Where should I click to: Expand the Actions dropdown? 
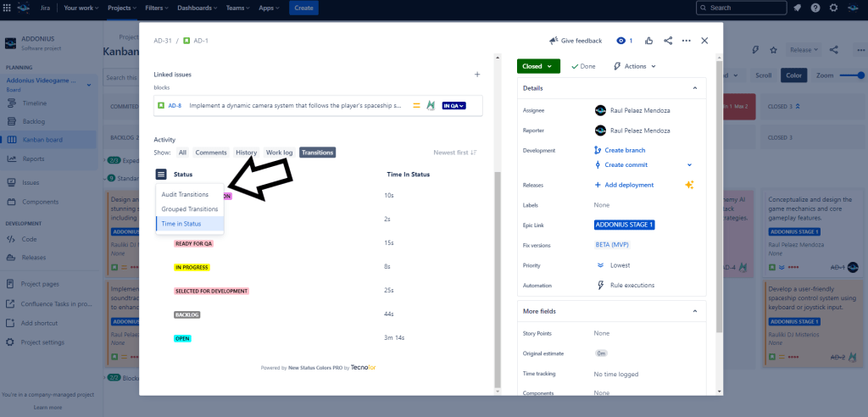point(635,66)
